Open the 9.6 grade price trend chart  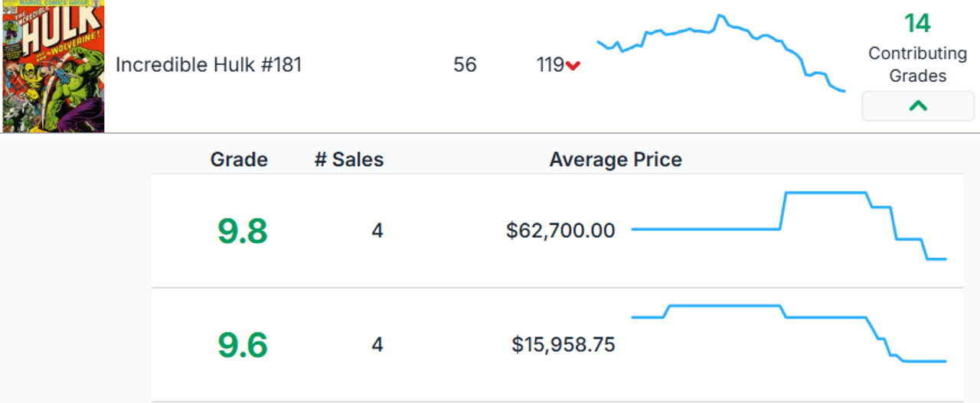[789, 333]
